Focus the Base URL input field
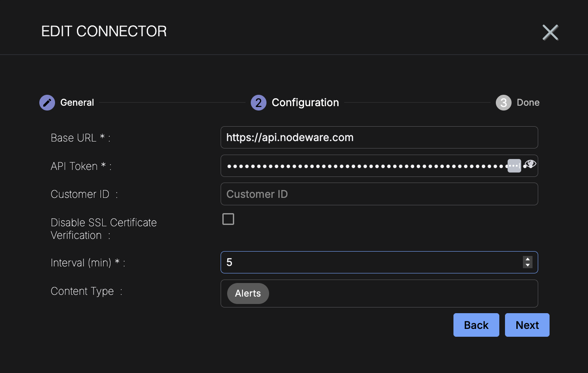 pos(379,138)
